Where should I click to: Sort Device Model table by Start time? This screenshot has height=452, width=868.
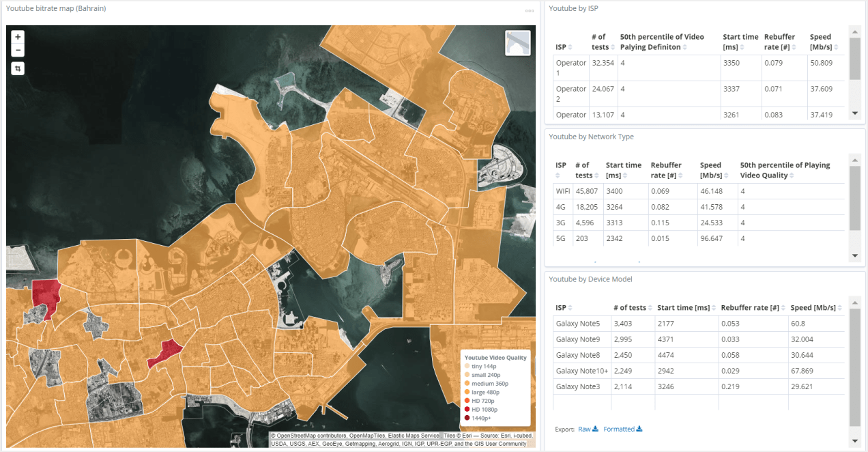click(714, 308)
